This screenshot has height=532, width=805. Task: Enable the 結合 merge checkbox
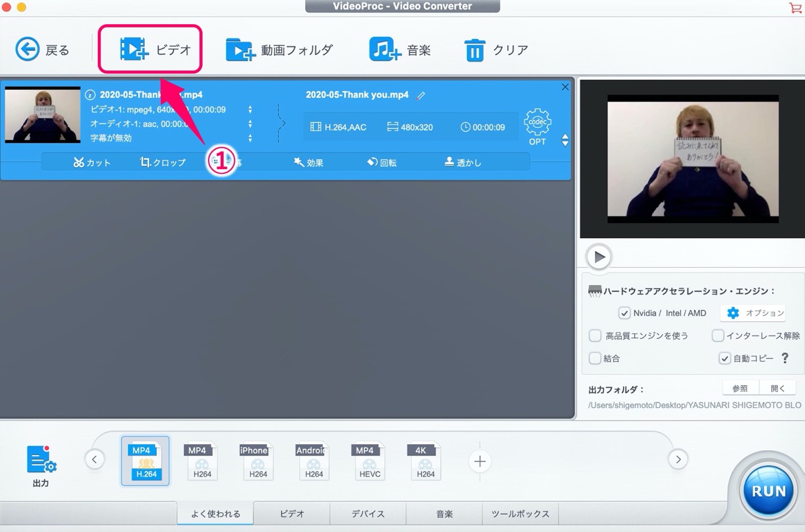595,358
